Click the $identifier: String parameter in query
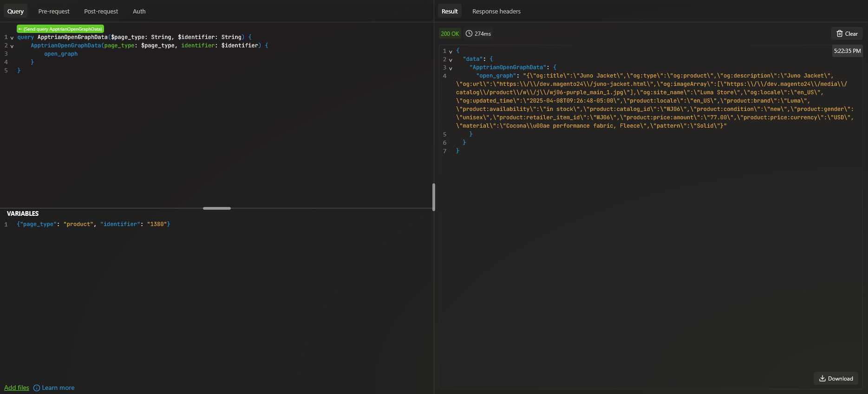 [x=209, y=37]
